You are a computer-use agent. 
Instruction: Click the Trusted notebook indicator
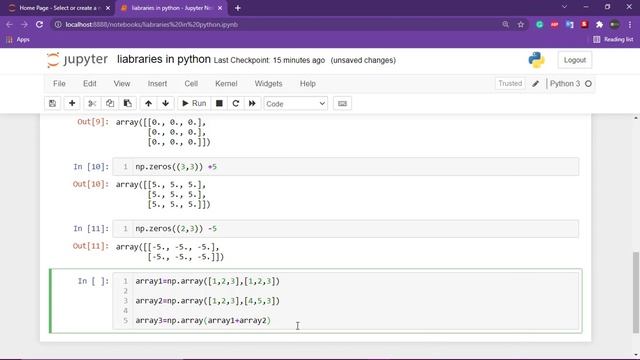click(x=510, y=84)
